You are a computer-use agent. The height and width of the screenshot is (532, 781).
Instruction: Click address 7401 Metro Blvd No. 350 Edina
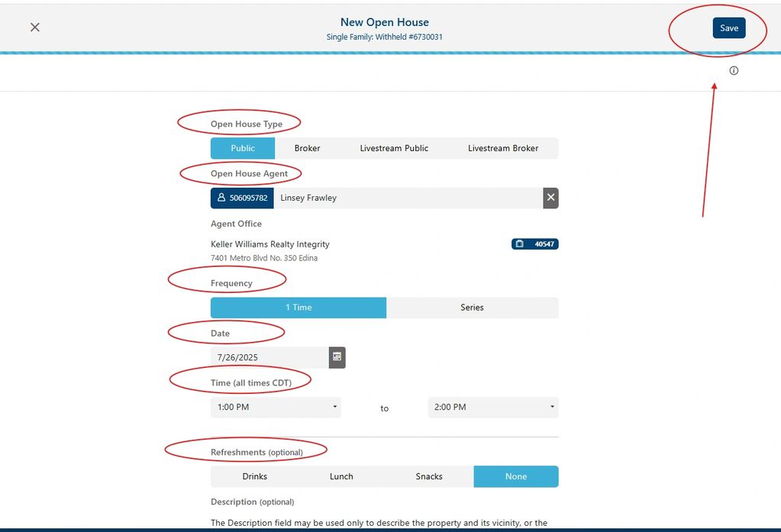(264, 258)
